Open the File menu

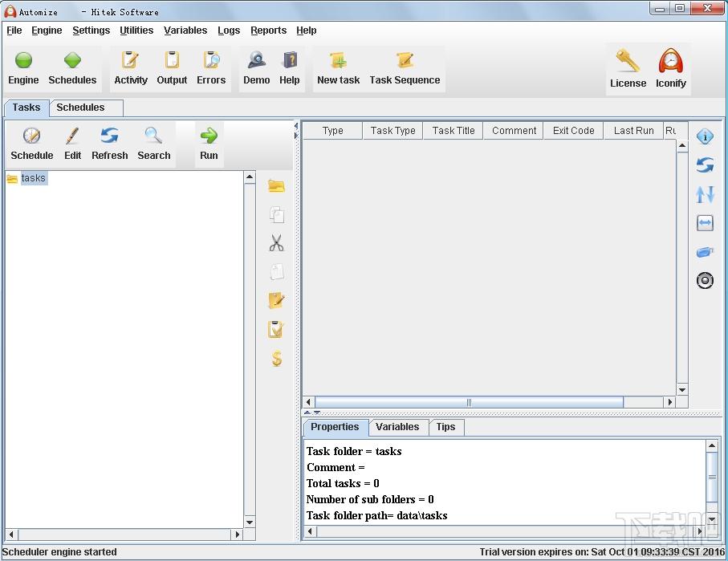(x=14, y=30)
